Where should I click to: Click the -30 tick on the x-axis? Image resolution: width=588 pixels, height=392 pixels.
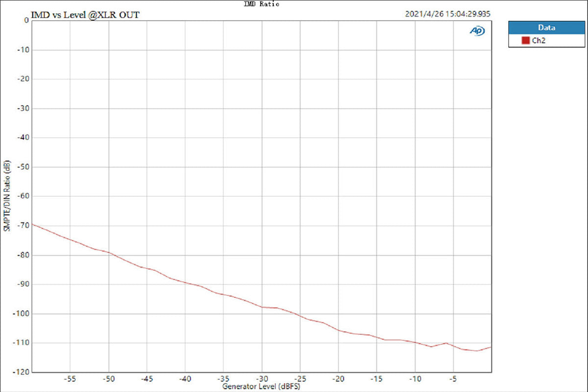coord(261,379)
